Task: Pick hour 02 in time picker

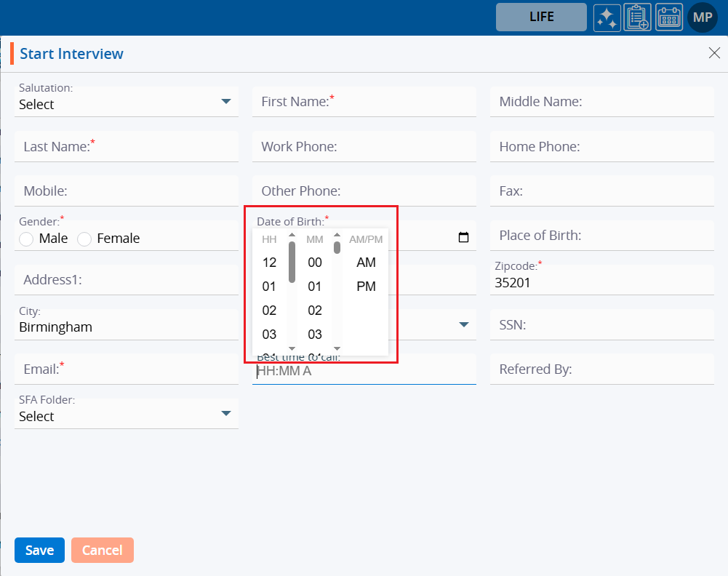Action: tap(269, 311)
